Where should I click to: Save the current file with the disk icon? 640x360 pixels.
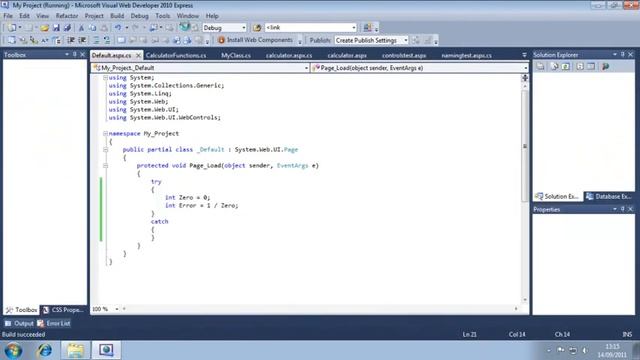coord(56,28)
